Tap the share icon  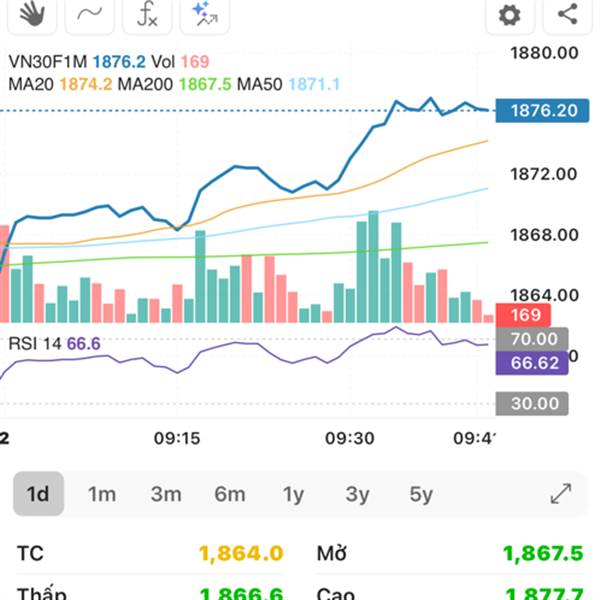pyautogui.click(x=567, y=14)
